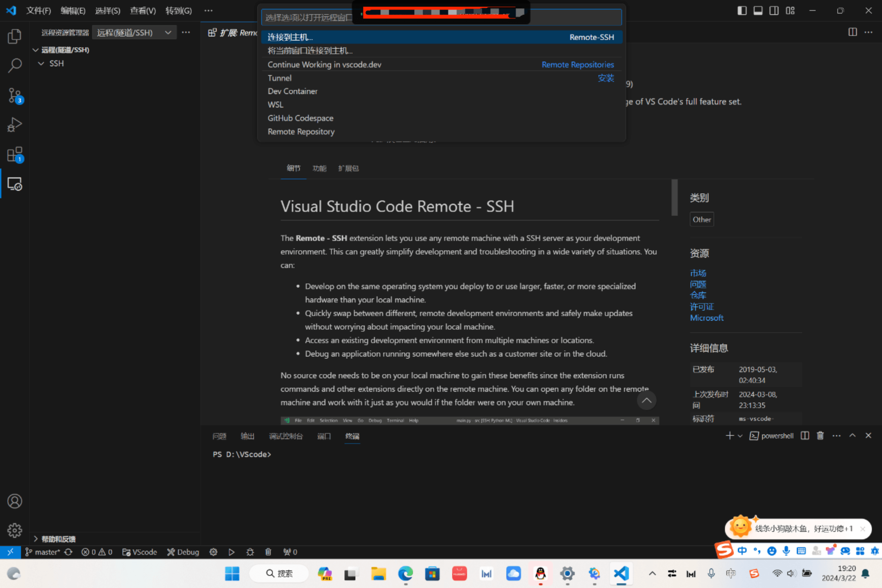
Task: Click the remote window indicator in status bar
Action: [x=10, y=552]
